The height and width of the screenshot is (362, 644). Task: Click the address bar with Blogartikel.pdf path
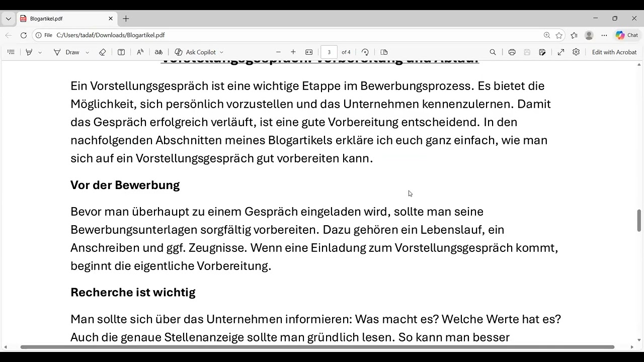click(299, 35)
